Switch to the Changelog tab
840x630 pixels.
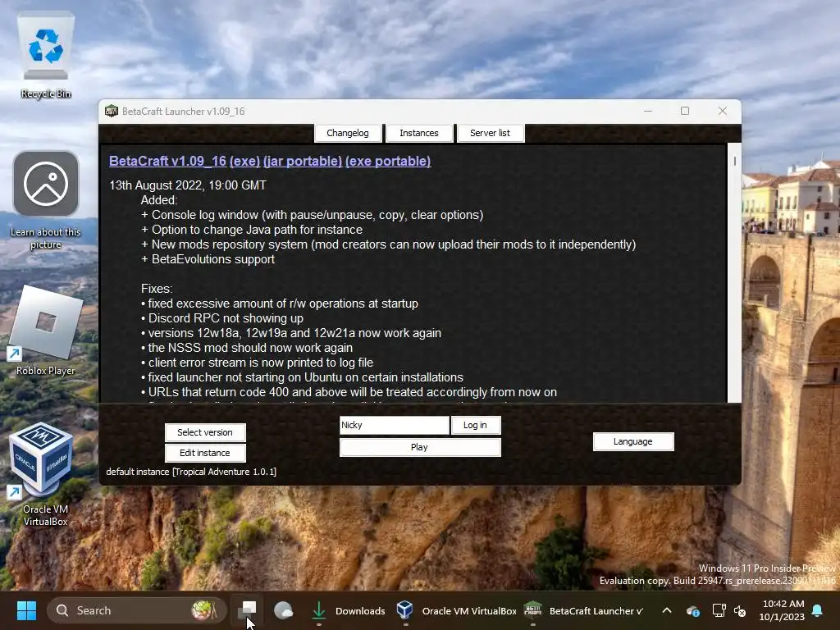348,133
